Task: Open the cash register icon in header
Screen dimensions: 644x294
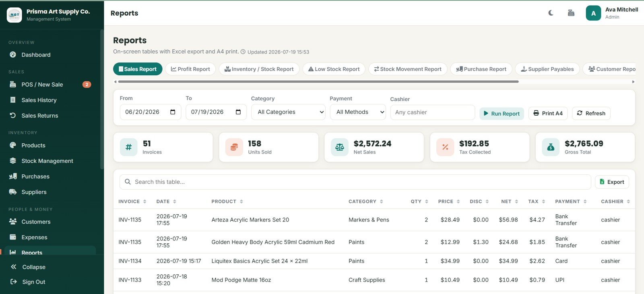Action: 571,13
